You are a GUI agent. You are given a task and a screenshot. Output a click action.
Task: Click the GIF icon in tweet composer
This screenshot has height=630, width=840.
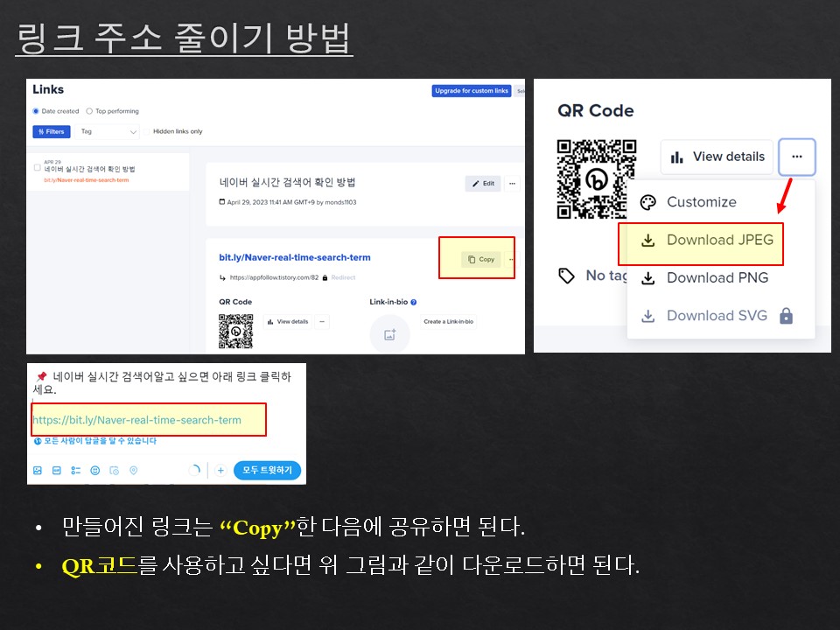(57, 471)
